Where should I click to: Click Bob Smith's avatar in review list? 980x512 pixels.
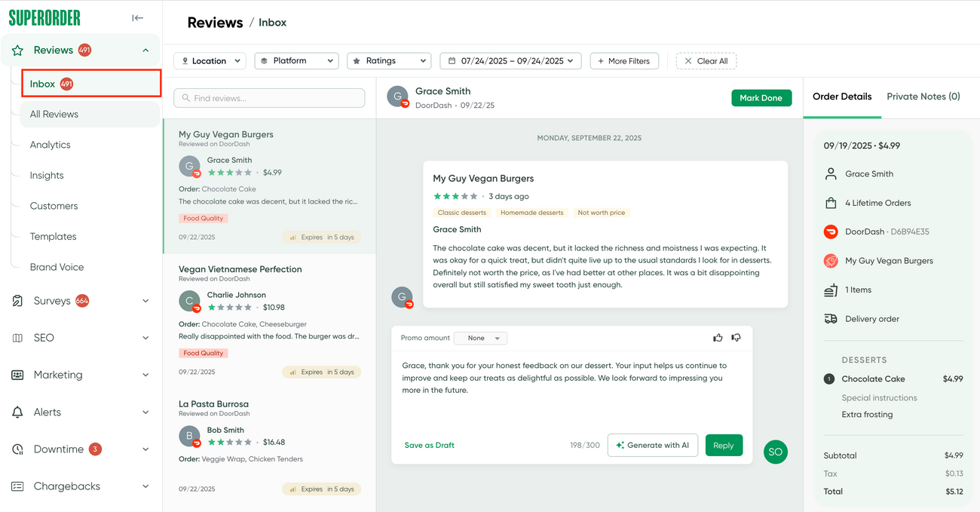click(189, 436)
